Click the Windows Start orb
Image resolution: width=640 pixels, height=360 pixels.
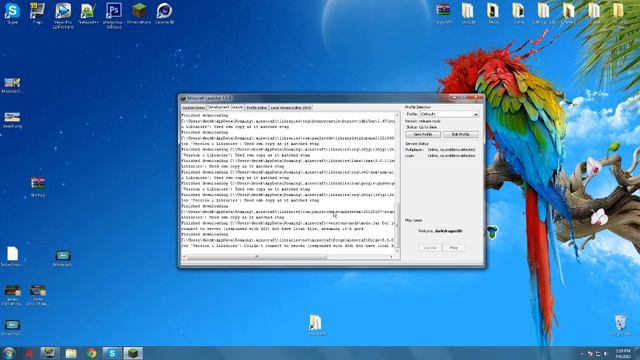coord(9,353)
